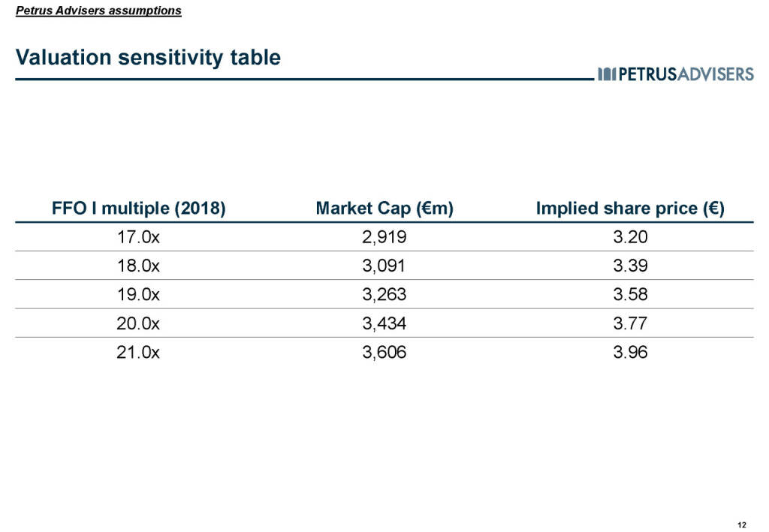Click the PETRUSADVISERS logo wordmark
Viewport: 769px width, 532px height.
[685, 74]
